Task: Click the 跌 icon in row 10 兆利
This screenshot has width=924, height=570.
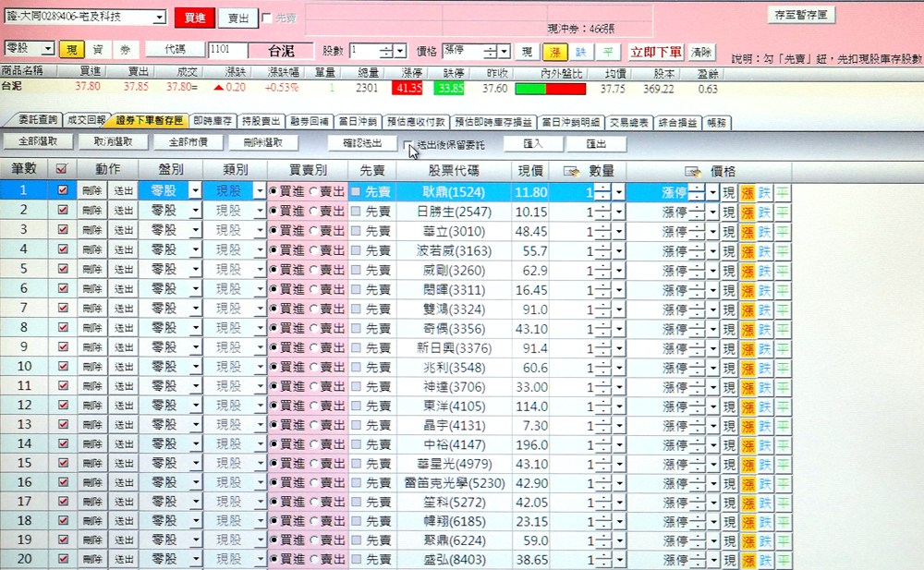Action: click(764, 368)
